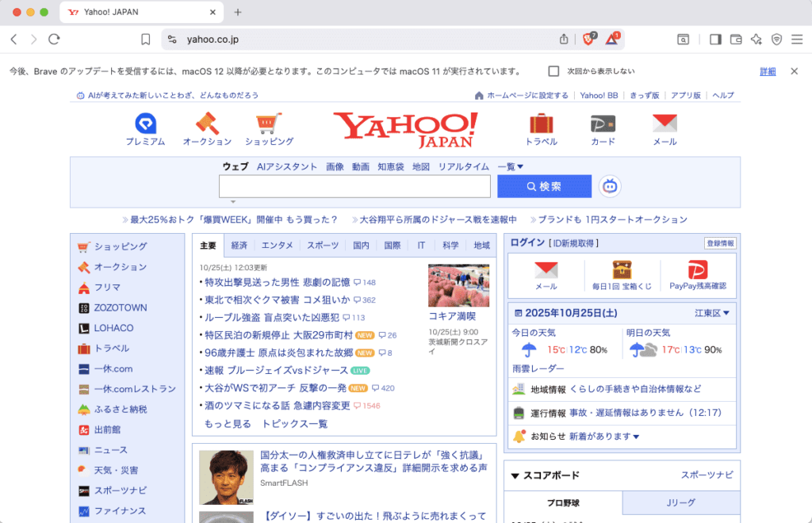Expand the お知らせ 新着があります dropdown
The height and width of the screenshot is (523, 812).
tap(604, 436)
